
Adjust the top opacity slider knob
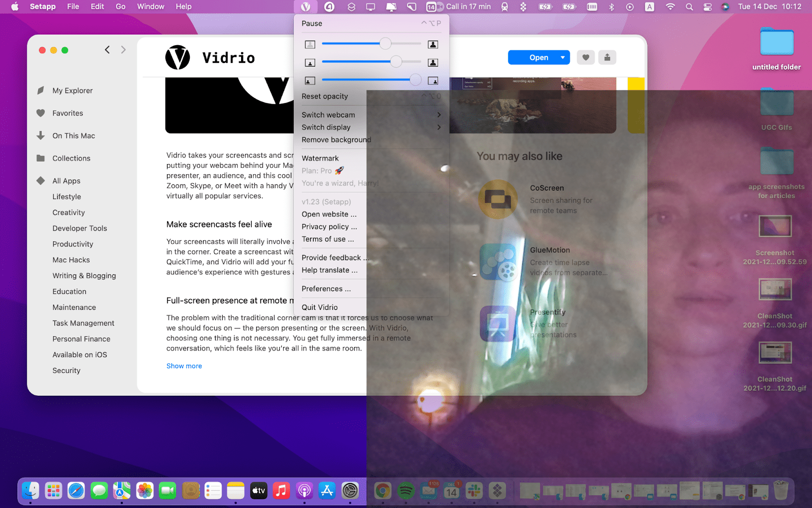click(x=385, y=44)
